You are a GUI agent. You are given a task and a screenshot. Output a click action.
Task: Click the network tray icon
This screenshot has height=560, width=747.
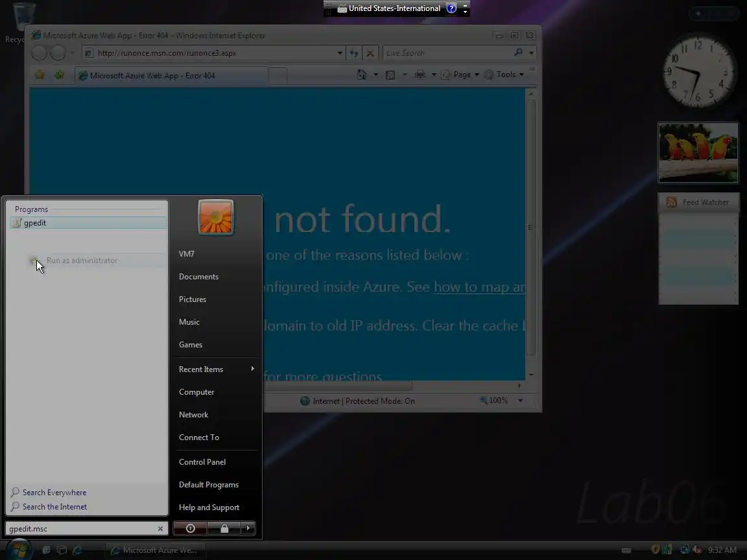[685, 550]
